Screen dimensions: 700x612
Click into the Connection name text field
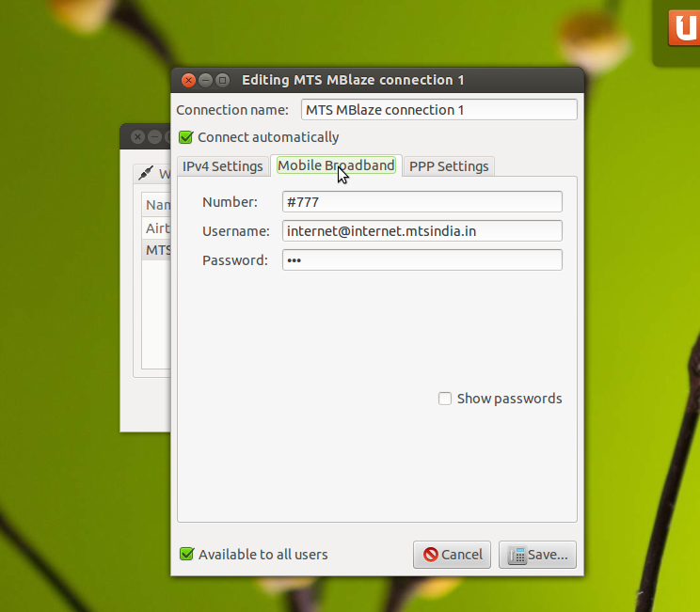pos(438,110)
